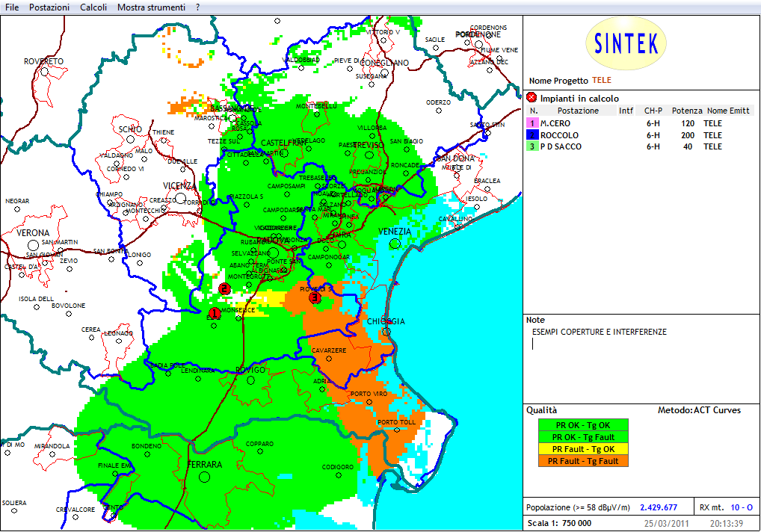Click transmitter marker 2 on the map
Screen dimensions: 761x532
point(224,288)
